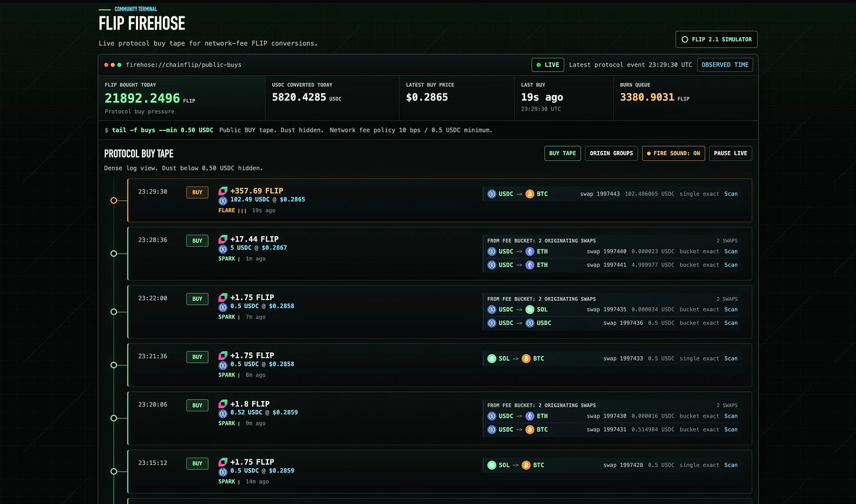Open the Scan link for swap 1997443

[731, 194]
